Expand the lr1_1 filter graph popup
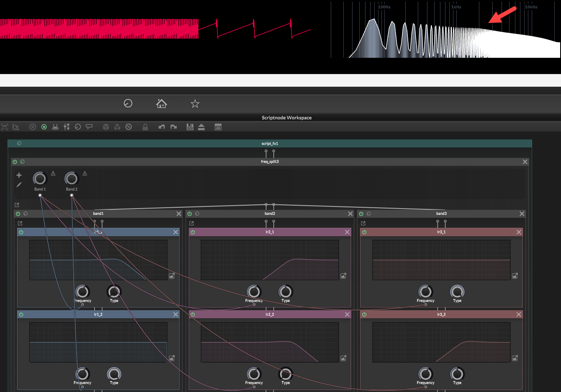The image size is (561, 392). pyautogui.click(x=172, y=276)
